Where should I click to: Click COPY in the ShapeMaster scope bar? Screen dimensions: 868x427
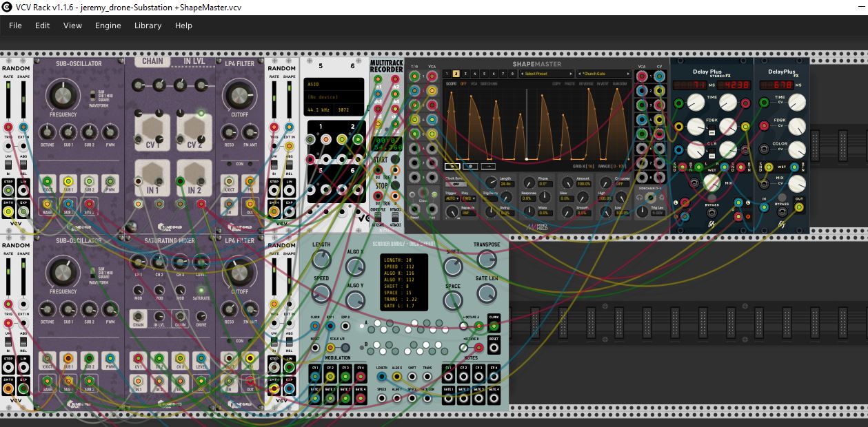[x=556, y=83]
